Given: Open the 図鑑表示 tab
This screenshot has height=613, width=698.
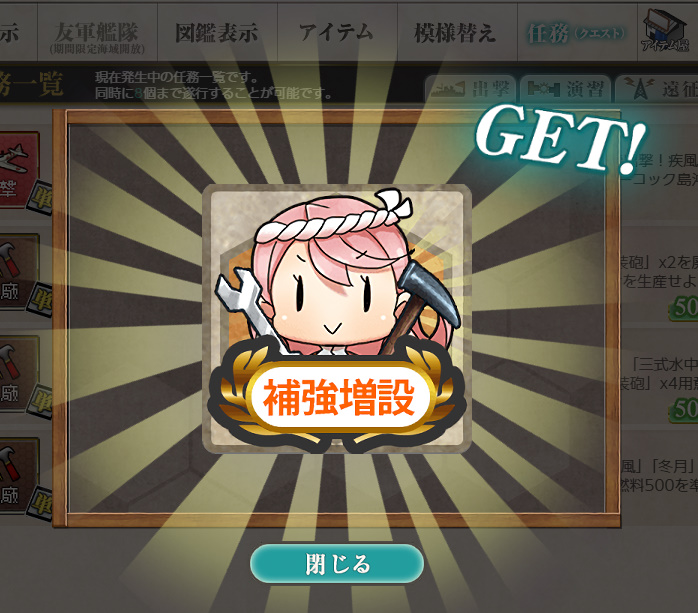Looking at the screenshot, I should point(217,32).
